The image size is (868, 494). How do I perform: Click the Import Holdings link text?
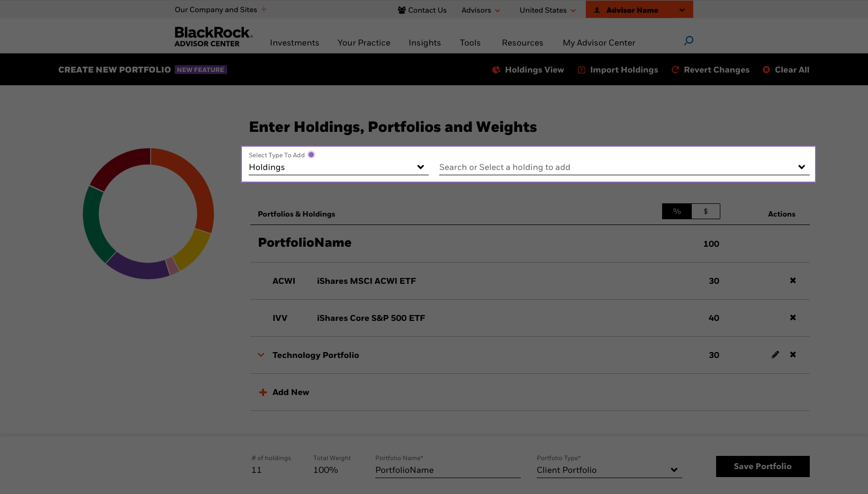click(624, 70)
